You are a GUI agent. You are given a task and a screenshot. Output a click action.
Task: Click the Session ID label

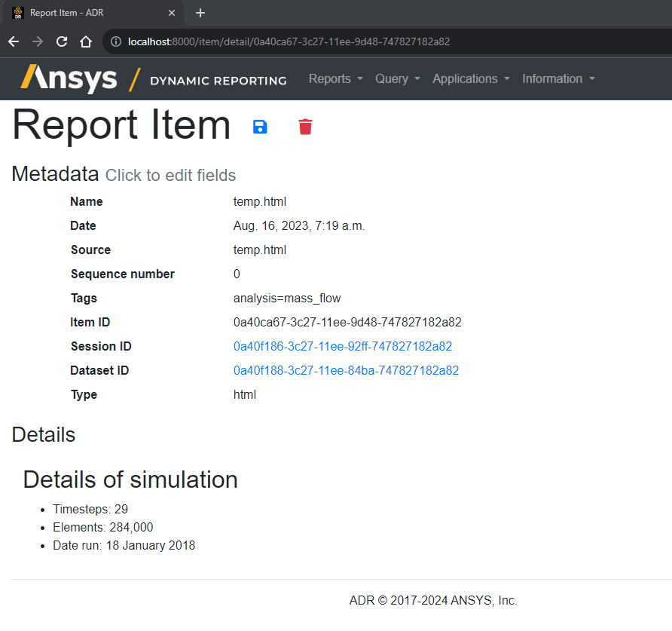click(x=101, y=346)
